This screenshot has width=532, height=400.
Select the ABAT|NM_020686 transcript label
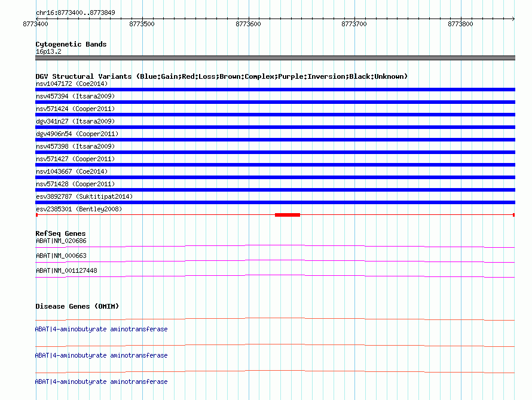61,241
